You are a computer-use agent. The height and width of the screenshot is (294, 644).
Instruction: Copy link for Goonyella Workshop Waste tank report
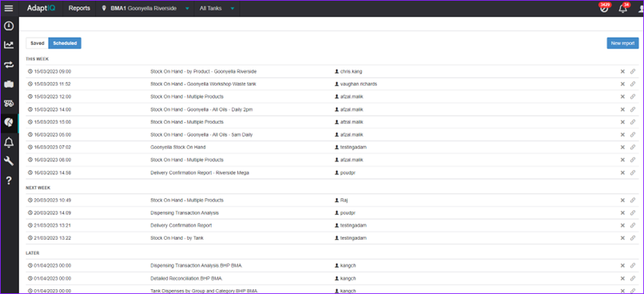point(633,84)
